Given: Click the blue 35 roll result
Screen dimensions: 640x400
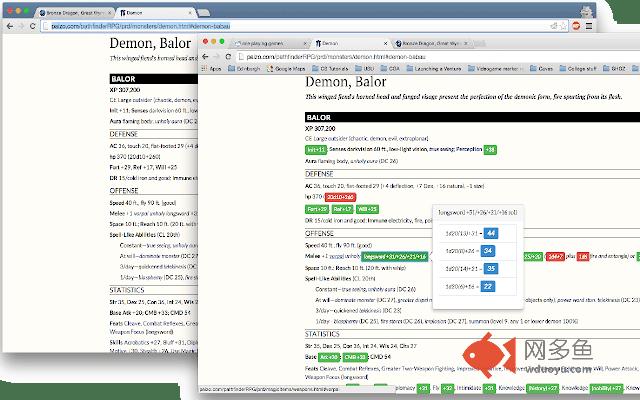Looking at the screenshot, I should 491,269.
